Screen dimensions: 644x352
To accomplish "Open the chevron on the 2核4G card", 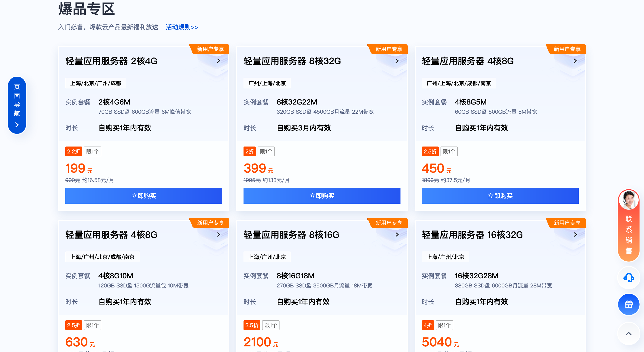I will 218,61.
